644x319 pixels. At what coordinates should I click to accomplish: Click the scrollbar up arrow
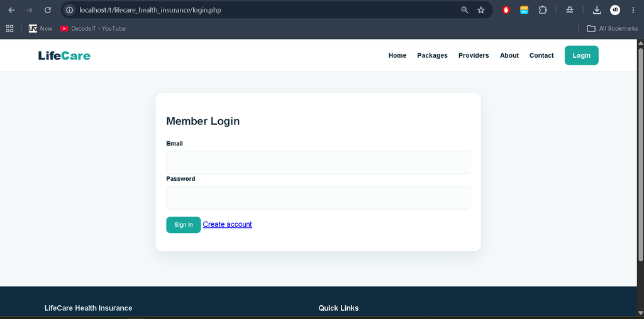click(x=640, y=43)
